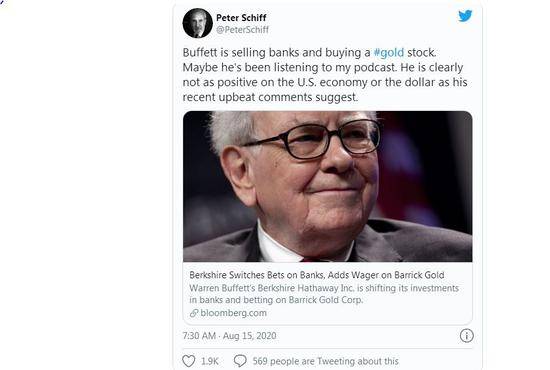Click the reply speech bubble icon
550x370 pixels.
[x=240, y=361]
